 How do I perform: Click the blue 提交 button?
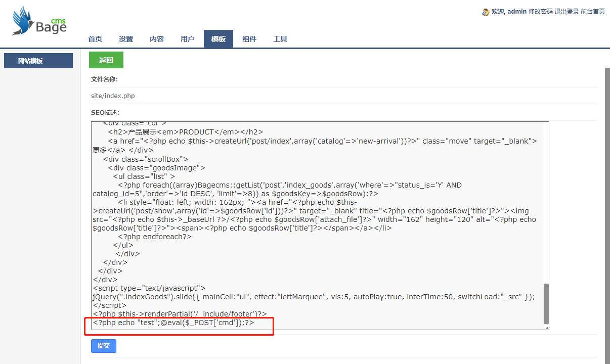pos(104,346)
